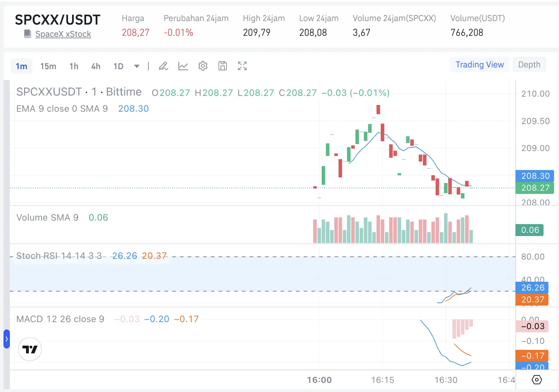Select the Volume SMA 9 indicator legend
The image size is (559, 392).
[47, 217]
